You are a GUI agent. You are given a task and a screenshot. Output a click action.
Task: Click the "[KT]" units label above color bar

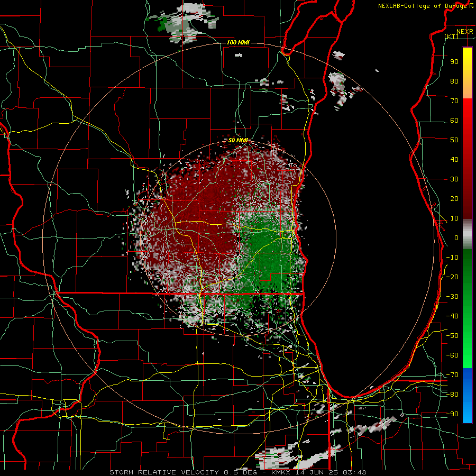pos(452,36)
